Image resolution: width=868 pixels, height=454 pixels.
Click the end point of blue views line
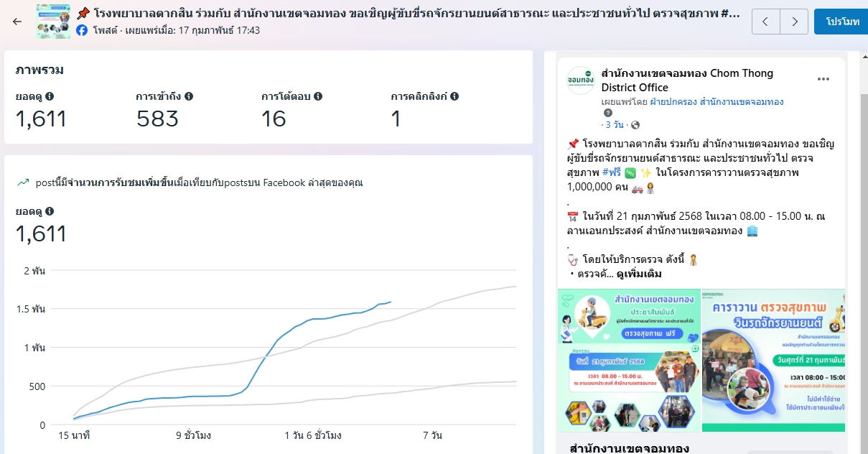[391, 302]
